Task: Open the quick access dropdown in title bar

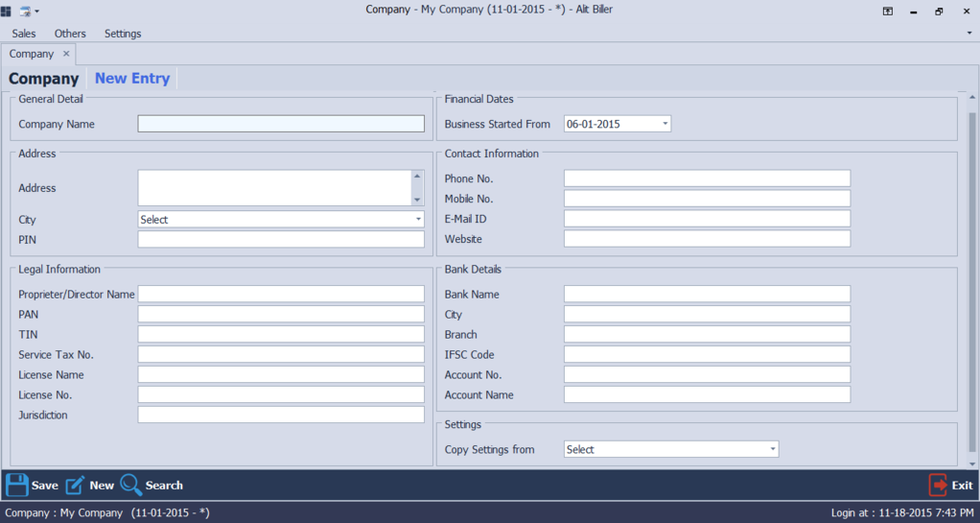Action: 36,12
